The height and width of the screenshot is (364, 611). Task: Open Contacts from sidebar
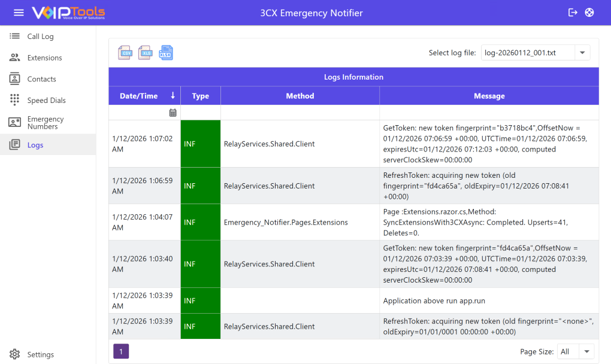(x=41, y=79)
